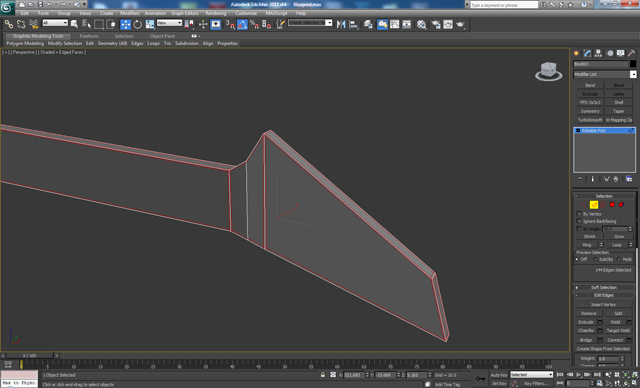Enable the By Vertex checkbox

click(x=579, y=214)
